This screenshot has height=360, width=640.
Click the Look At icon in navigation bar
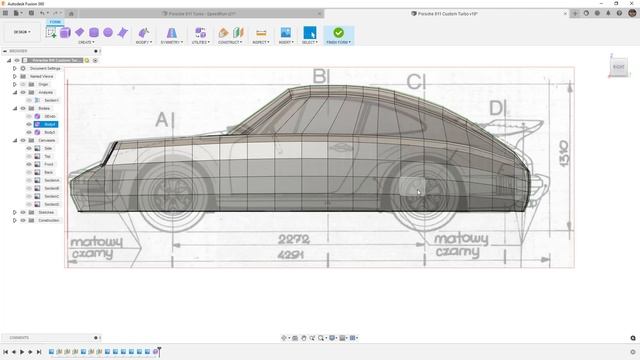point(295,338)
